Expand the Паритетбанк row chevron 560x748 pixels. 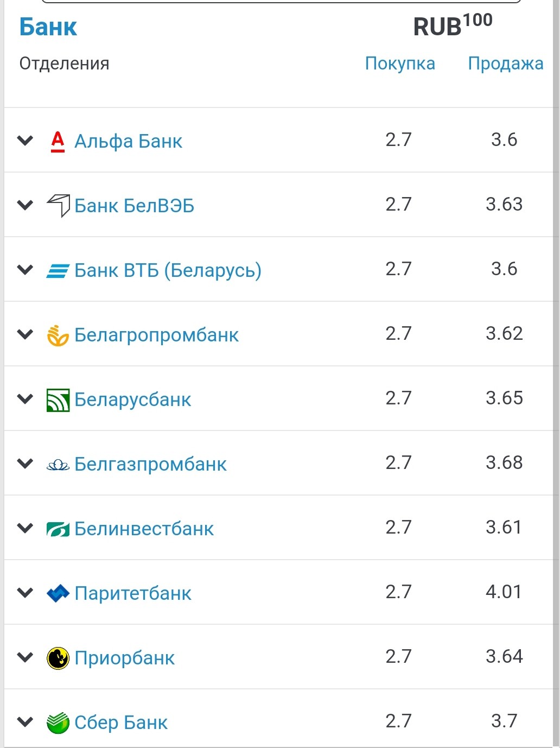click(25, 593)
